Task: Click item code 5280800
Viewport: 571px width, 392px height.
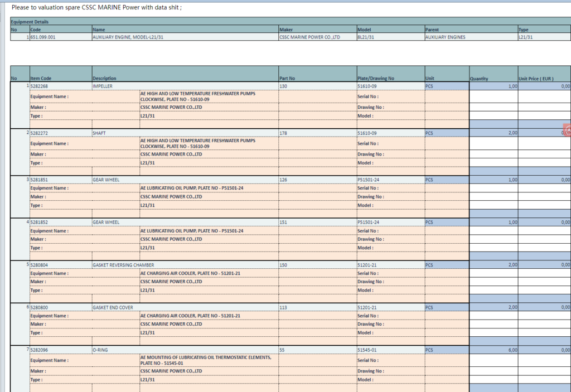Action: pyautogui.click(x=61, y=307)
